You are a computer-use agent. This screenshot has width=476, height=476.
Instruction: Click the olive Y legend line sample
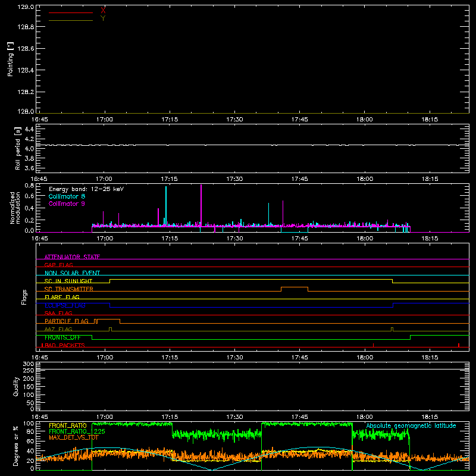(71, 20)
